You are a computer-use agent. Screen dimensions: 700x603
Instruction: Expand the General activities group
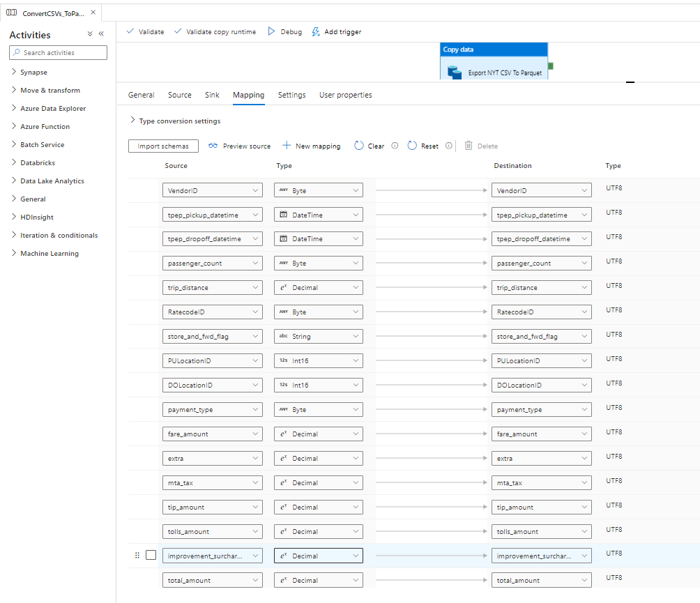[x=13, y=199]
